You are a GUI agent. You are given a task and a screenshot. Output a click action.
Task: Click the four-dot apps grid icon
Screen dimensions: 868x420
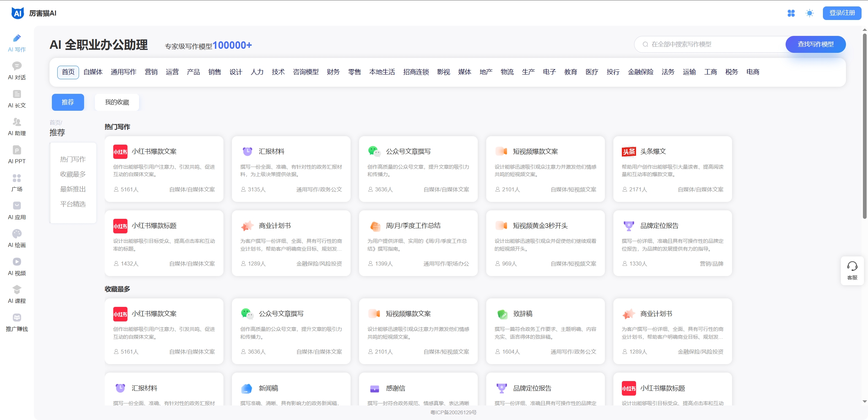click(791, 13)
